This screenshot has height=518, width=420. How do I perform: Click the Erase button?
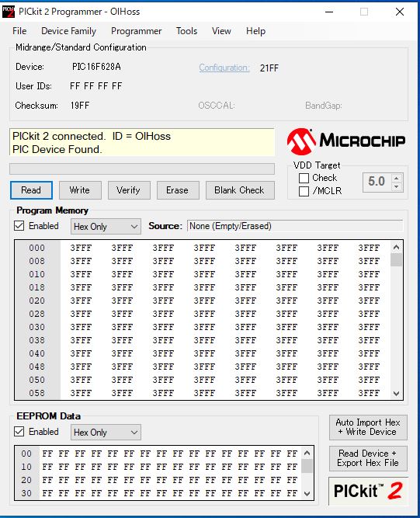[178, 190]
